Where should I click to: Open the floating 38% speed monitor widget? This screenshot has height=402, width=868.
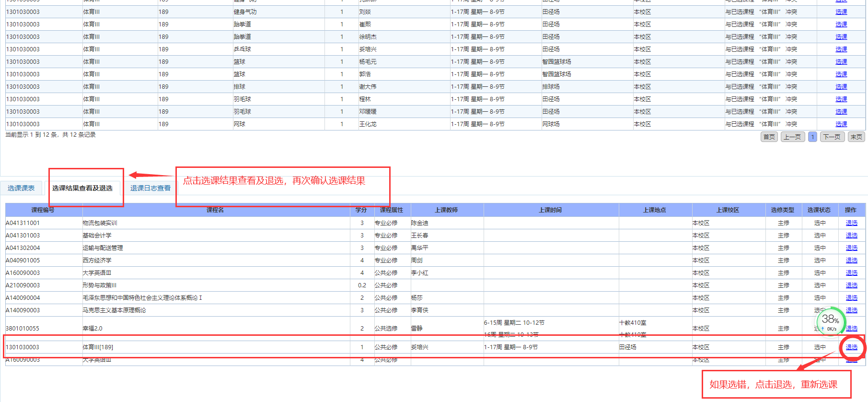(x=831, y=322)
